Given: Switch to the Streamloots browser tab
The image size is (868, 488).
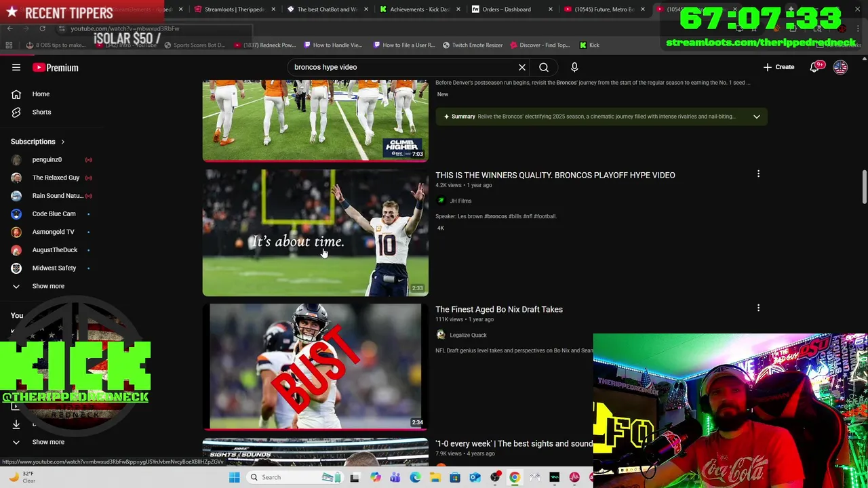Looking at the screenshot, I should pos(235,9).
